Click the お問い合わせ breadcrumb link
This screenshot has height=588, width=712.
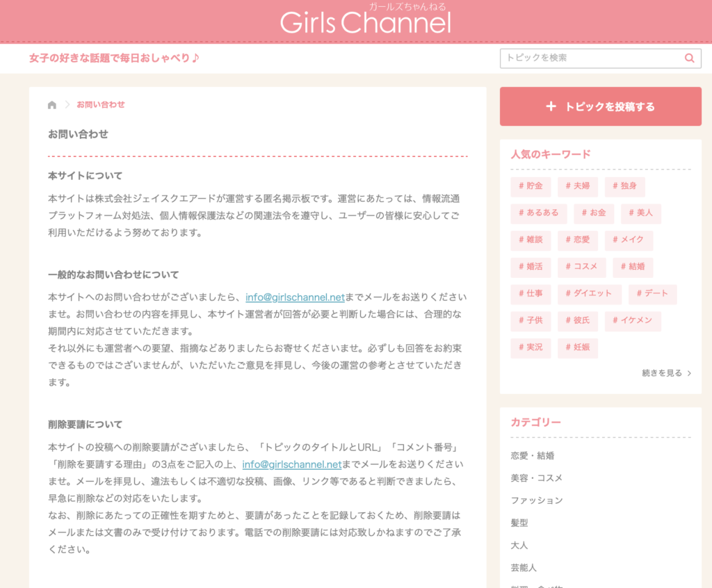pos(101,105)
